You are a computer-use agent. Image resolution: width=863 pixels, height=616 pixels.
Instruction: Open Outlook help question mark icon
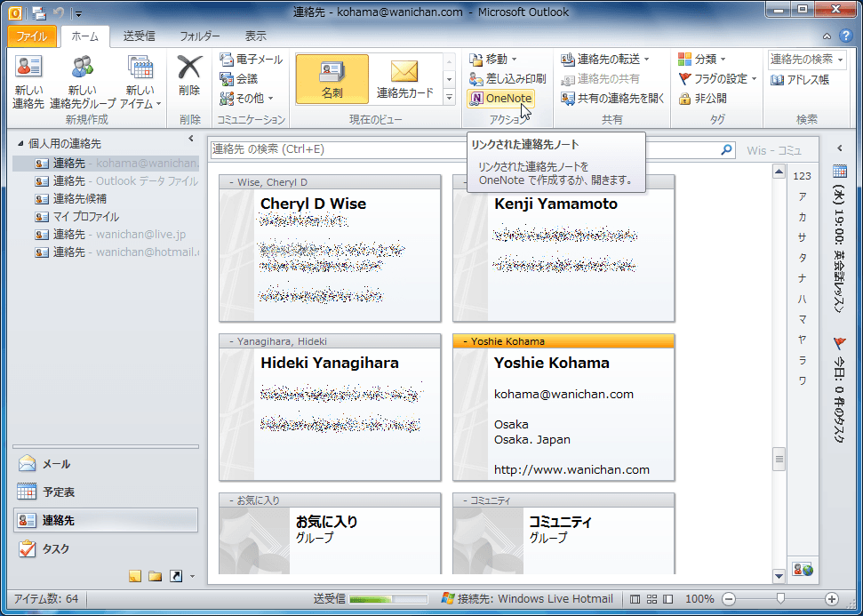845,36
